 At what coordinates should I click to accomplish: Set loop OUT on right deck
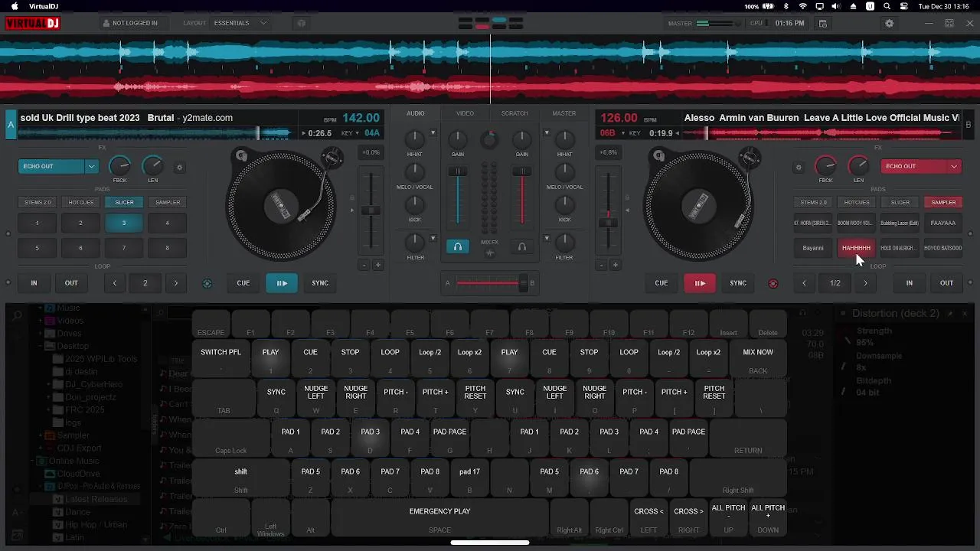click(x=946, y=283)
